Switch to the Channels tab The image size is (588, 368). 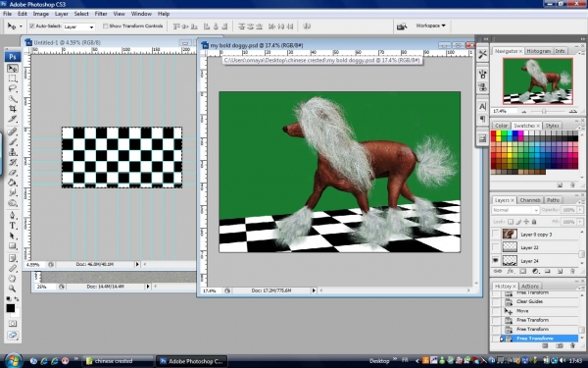click(529, 200)
